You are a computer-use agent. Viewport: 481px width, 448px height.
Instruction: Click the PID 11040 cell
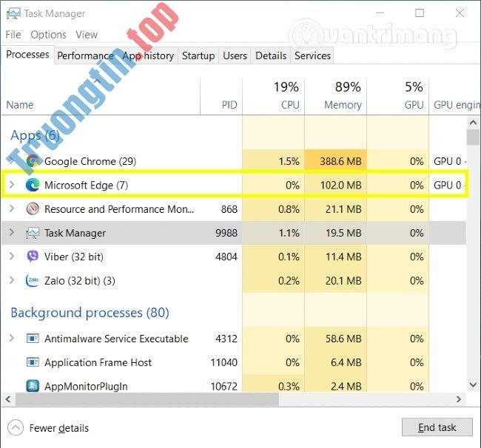(224, 362)
